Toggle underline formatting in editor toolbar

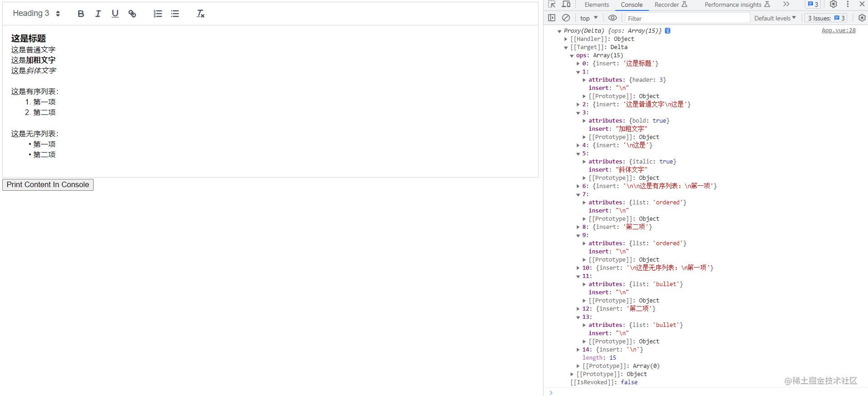pyautogui.click(x=115, y=14)
